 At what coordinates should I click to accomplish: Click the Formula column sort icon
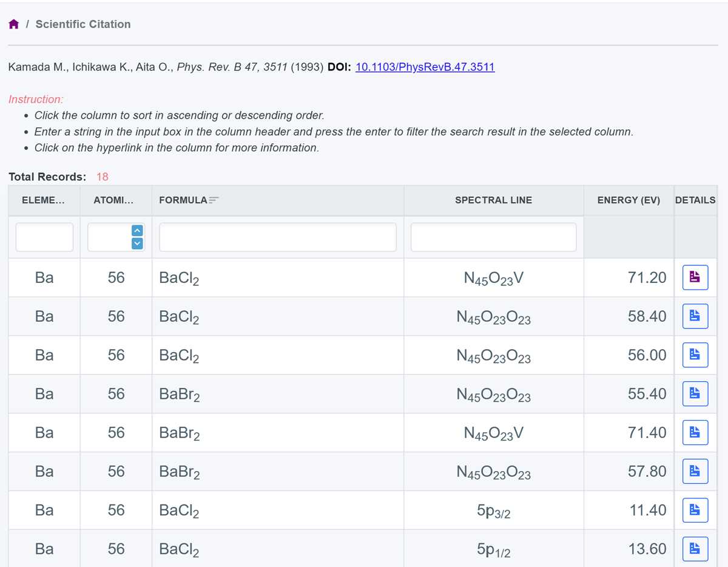tap(214, 200)
